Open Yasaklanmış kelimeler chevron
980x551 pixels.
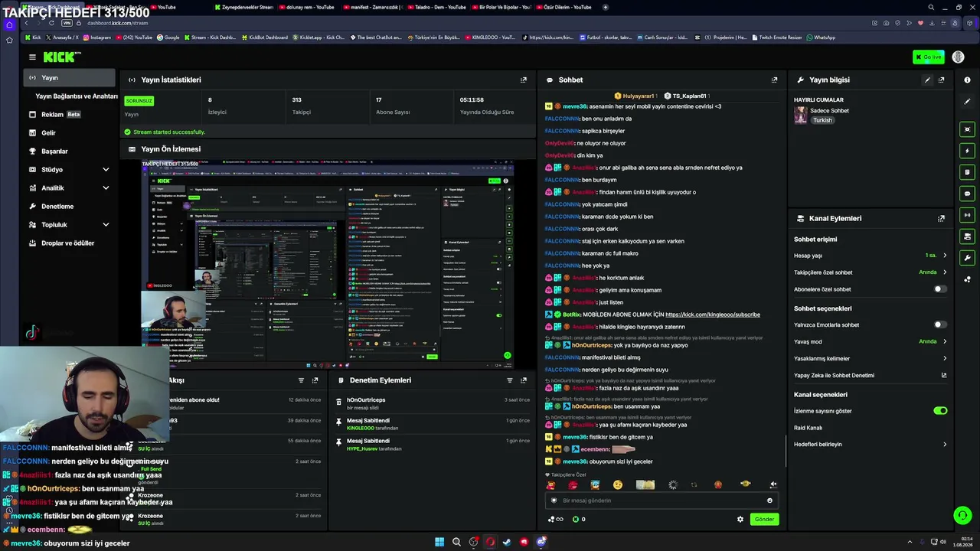point(945,358)
